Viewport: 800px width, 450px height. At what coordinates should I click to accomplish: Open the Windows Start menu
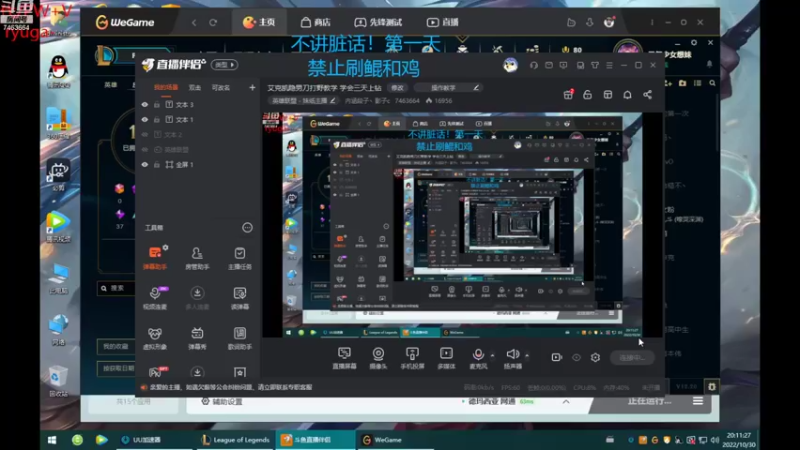pos(52,440)
